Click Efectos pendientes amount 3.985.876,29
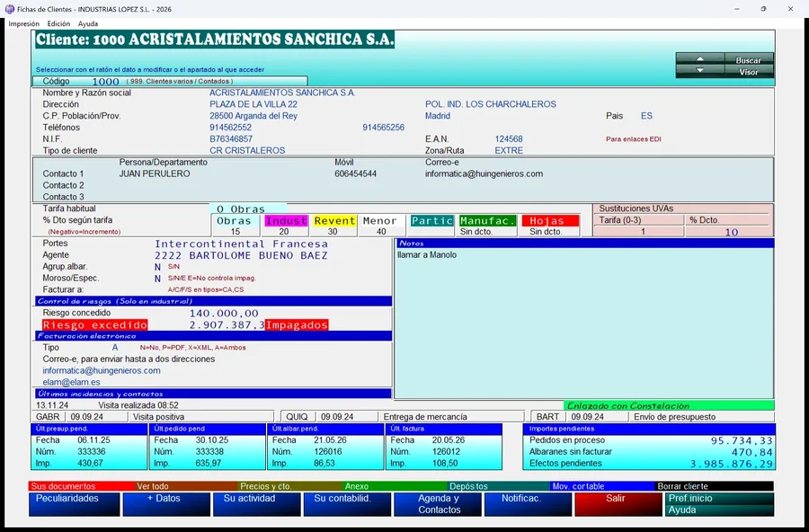 pos(731,464)
